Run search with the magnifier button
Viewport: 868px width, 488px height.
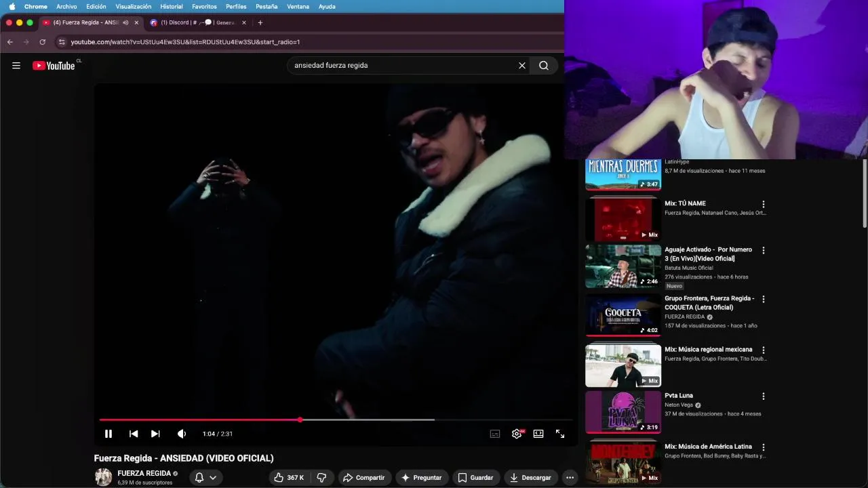544,66
